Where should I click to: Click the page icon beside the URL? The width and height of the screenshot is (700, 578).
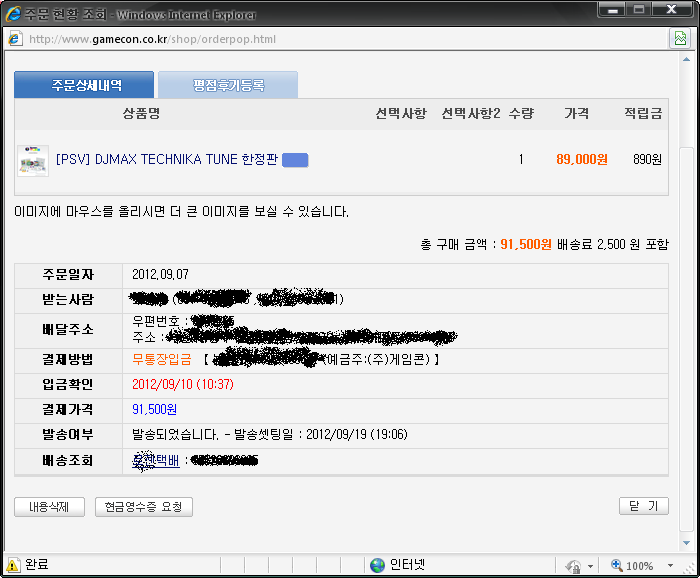pyautogui.click(x=15, y=39)
